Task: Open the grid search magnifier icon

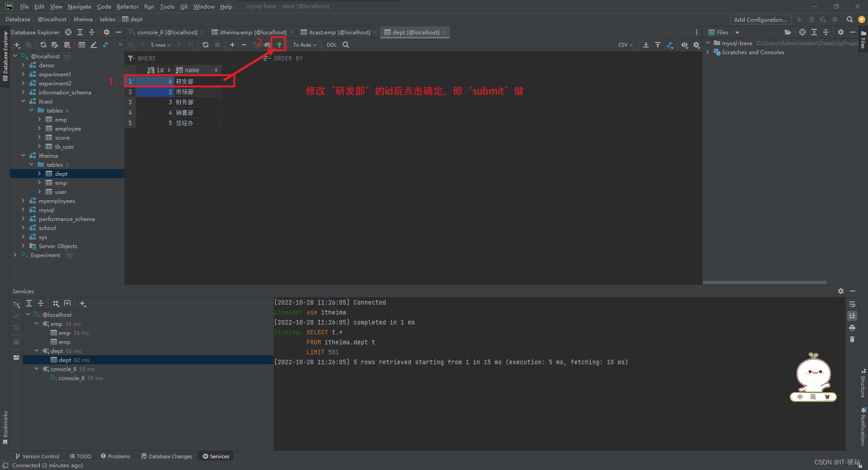Action: point(346,45)
